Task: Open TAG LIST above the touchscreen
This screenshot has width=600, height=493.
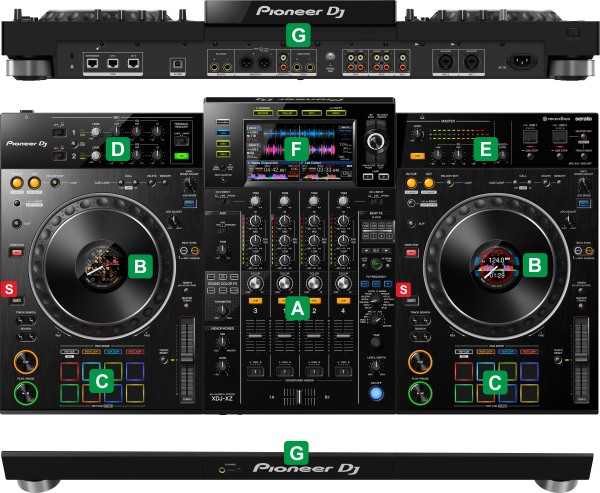Action: 287,113
